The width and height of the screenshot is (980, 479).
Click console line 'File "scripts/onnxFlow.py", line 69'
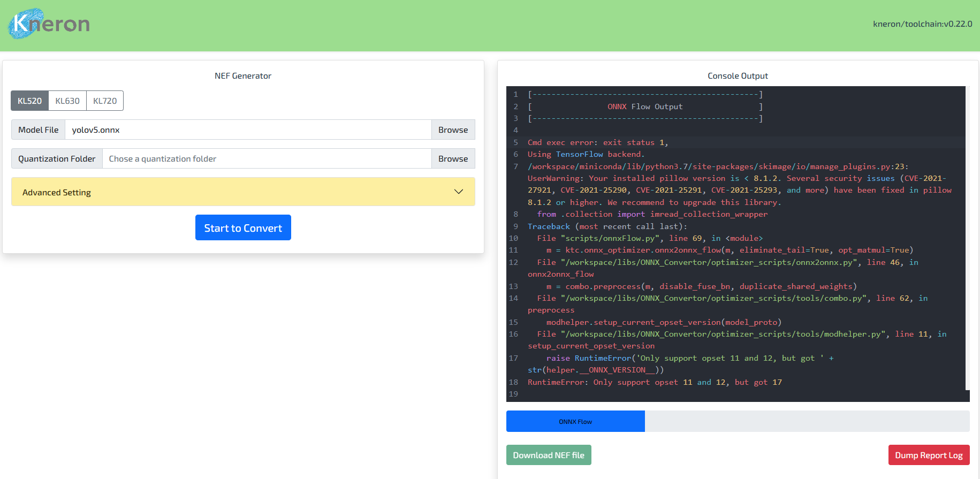(650, 238)
